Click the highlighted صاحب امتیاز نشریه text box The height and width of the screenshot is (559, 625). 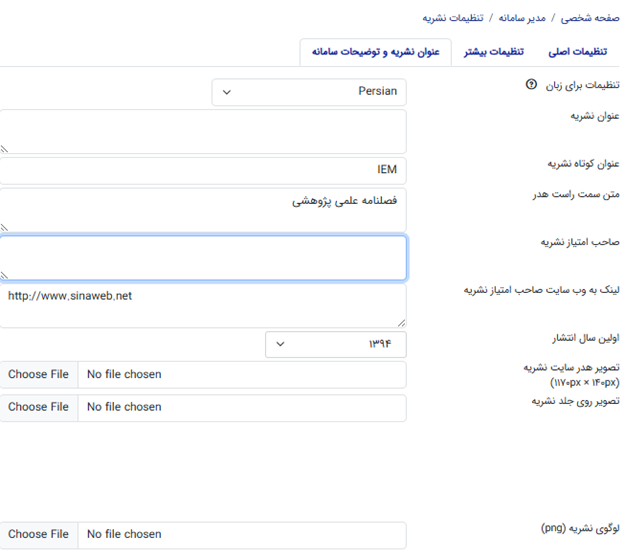[203, 258]
